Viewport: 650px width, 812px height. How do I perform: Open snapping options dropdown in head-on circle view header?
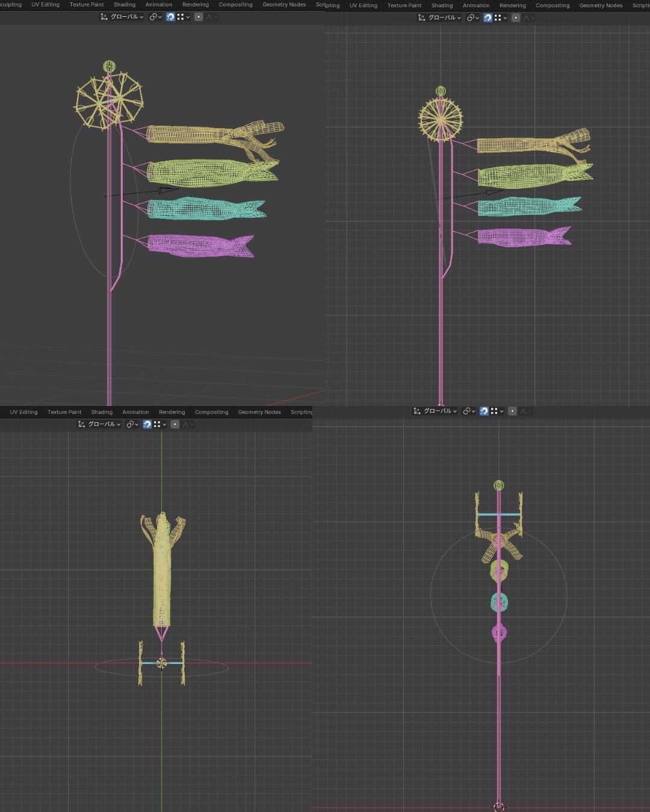tap(497, 411)
